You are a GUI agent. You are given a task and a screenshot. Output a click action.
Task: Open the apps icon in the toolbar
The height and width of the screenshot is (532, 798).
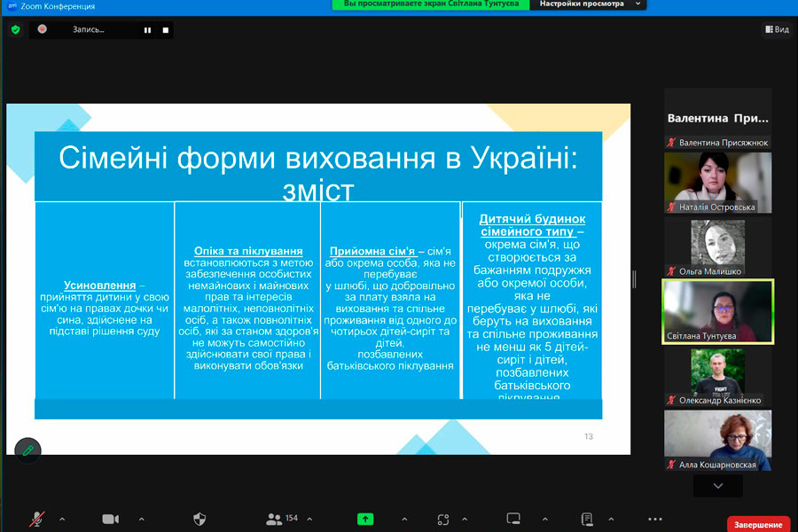[x=443, y=519]
